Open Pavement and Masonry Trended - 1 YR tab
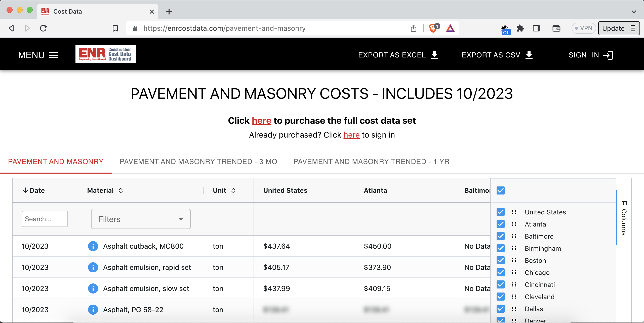The width and height of the screenshot is (644, 323). click(371, 161)
